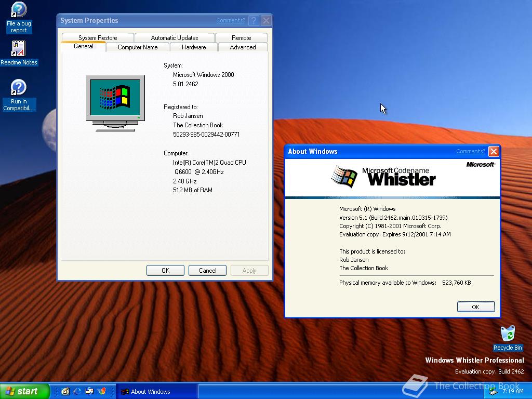Launch the MSN butterfly quick launch icon
Viewport: 532px width, 399px height.
[x=102, y=391]
